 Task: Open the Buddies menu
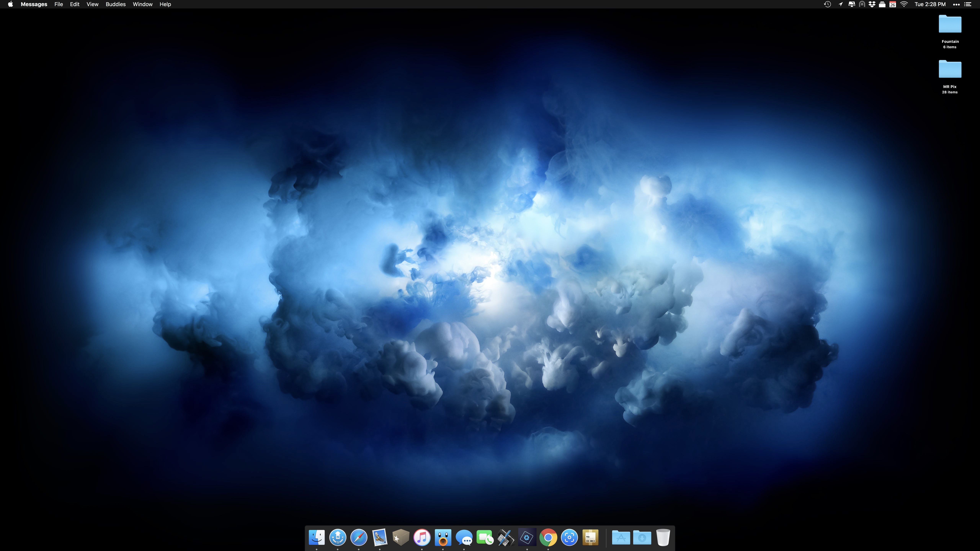(115, 4)
